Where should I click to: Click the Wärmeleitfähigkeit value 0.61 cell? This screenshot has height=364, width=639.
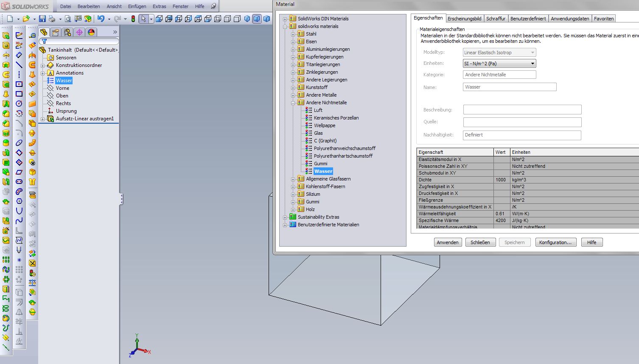point(502,214)
